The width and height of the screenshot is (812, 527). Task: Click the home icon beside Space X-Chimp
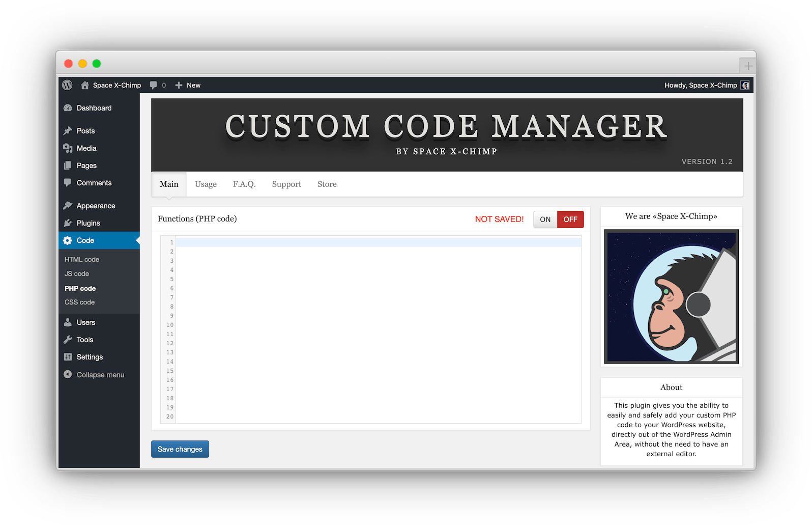point(85,85)
